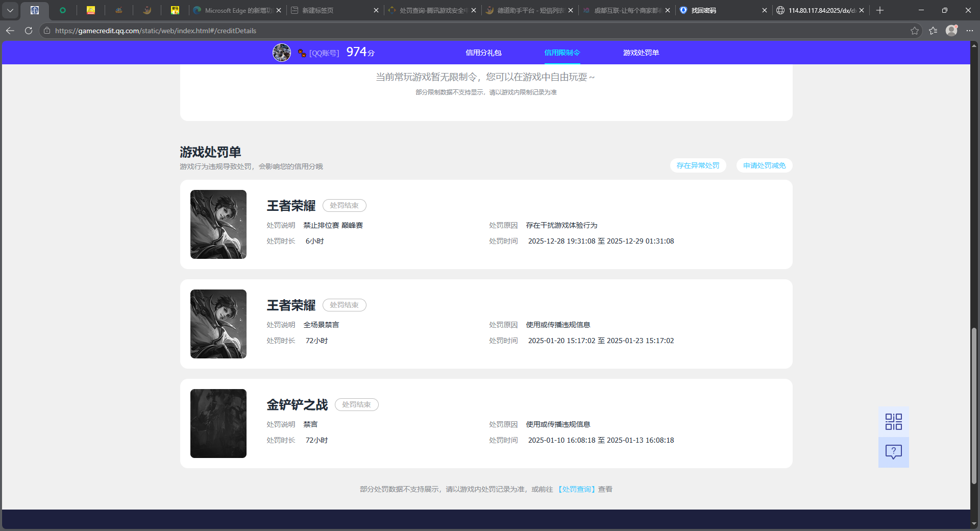The width and height of the screenshot is (980, 531).
Task: Add this page to favorites star
Action: pos(915,31)
